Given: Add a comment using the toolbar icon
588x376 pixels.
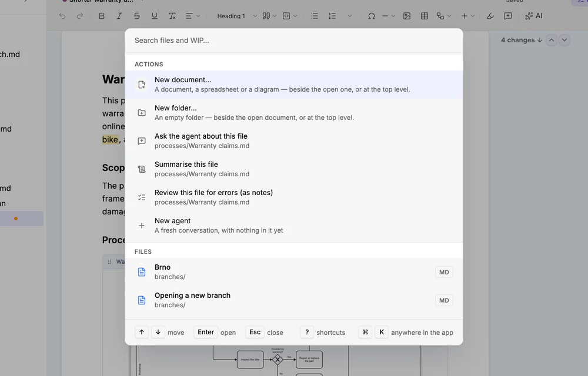Looking at the screenshot, I should coord(508,16).
